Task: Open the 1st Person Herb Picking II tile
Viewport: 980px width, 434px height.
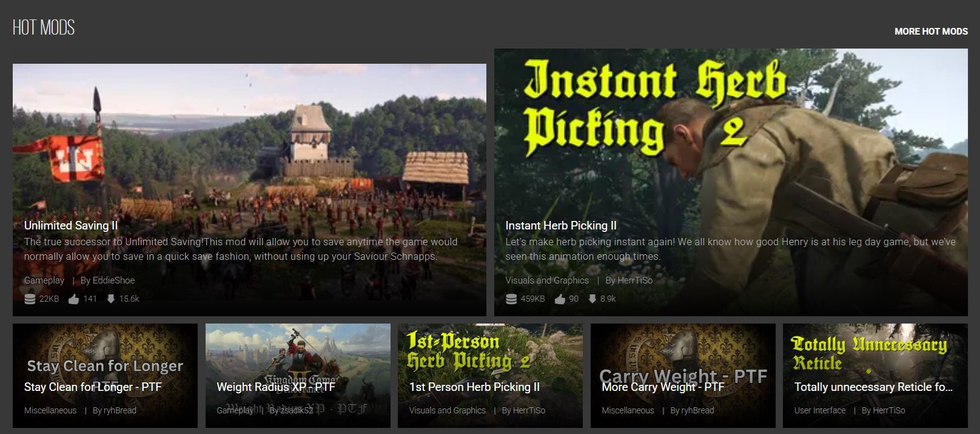Action: (x=474, y=387)
